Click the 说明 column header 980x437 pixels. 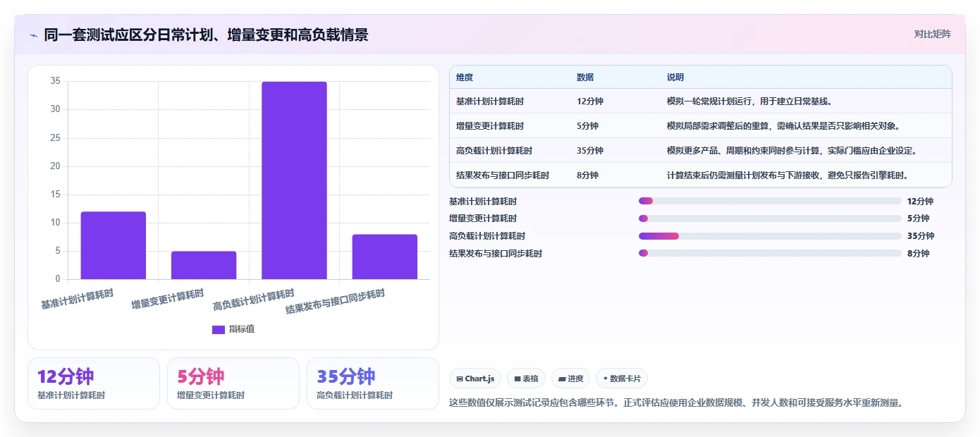tap(675, 78)
